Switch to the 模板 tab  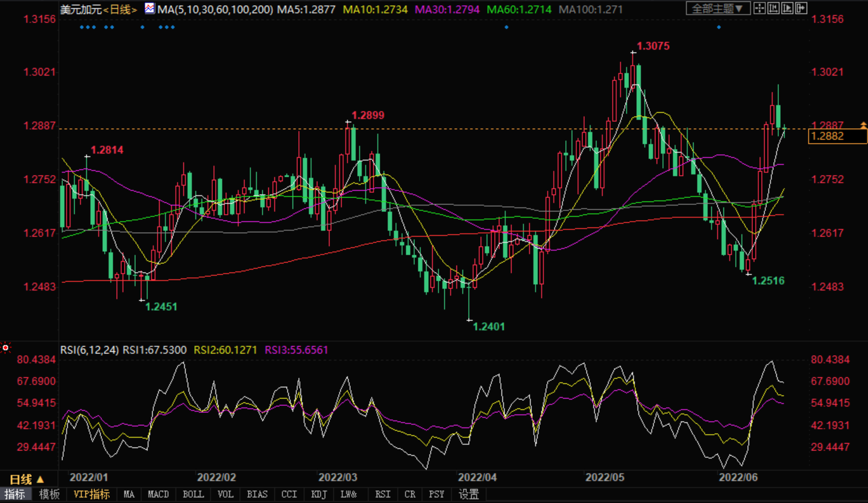point(49,494)
